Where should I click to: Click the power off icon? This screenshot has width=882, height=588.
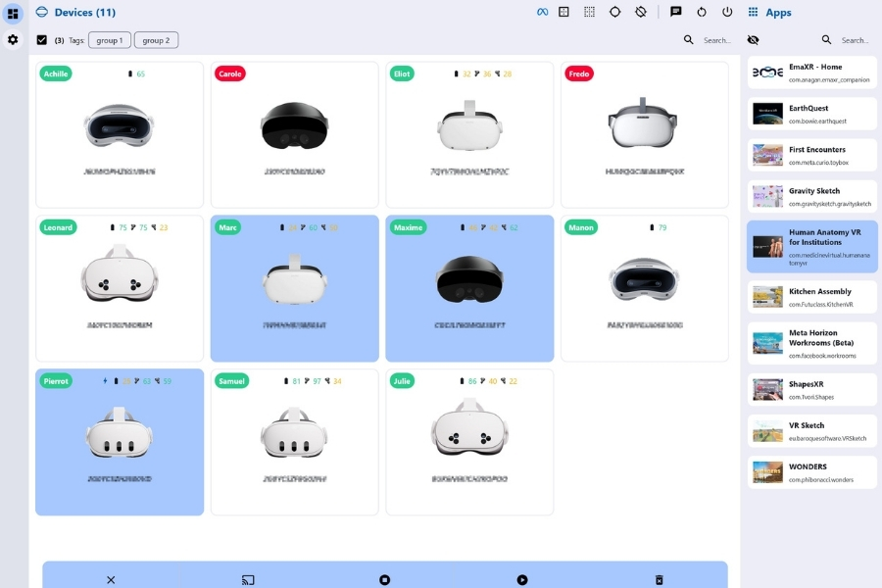point(727,12)
